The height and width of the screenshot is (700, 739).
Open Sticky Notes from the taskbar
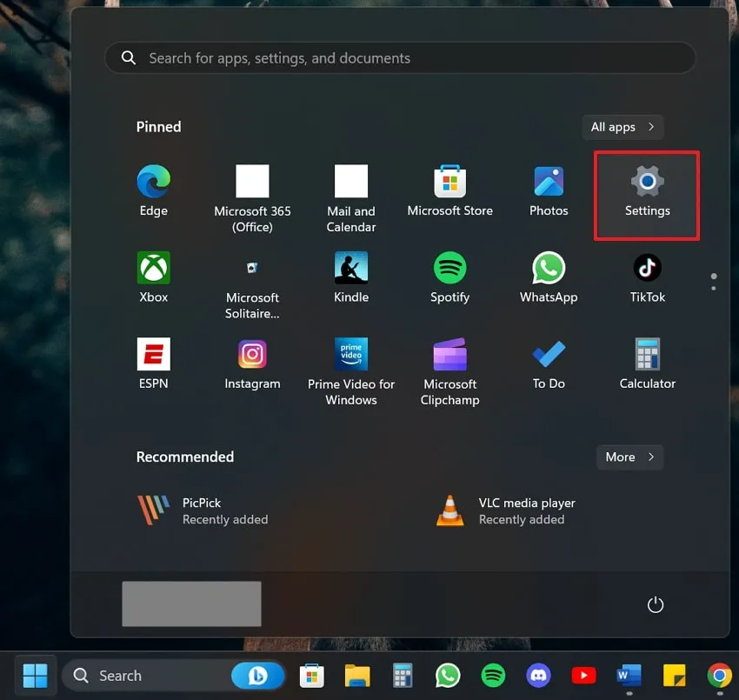[x=674, y=675]
